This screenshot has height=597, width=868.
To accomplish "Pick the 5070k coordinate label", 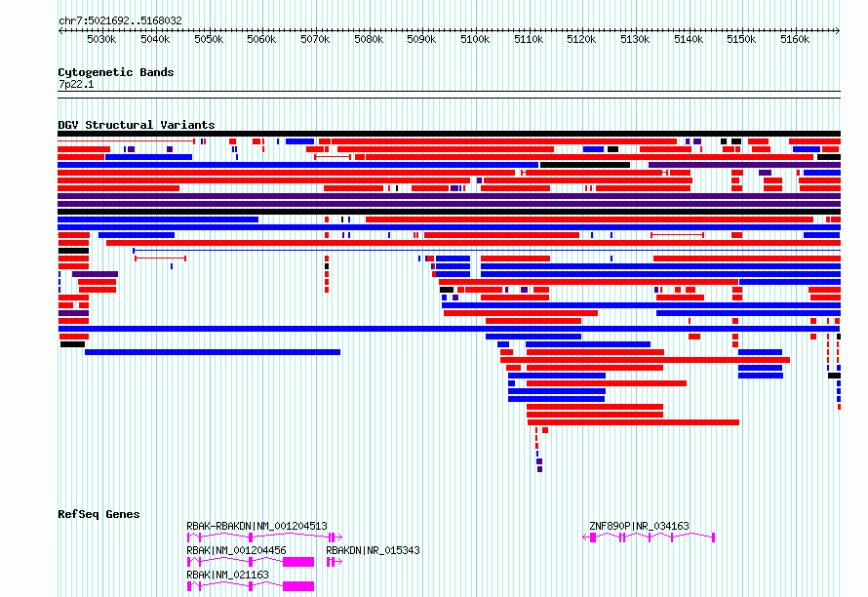I will 315,39.
